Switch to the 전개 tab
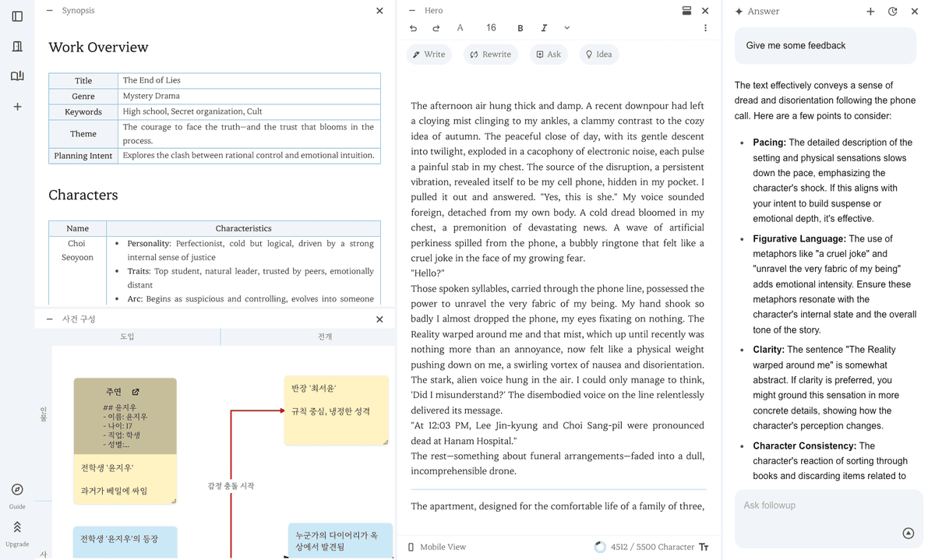The height and width of the screenshot is (560, 935). (x=325, y=336)
